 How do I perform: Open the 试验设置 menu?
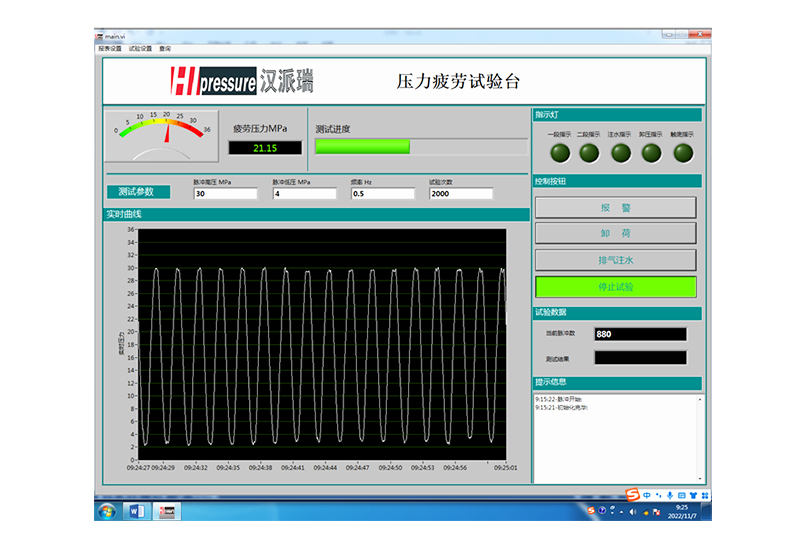click(140, 48)
